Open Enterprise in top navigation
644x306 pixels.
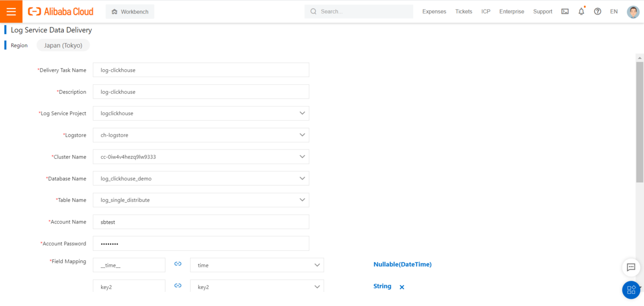point(511,11)
